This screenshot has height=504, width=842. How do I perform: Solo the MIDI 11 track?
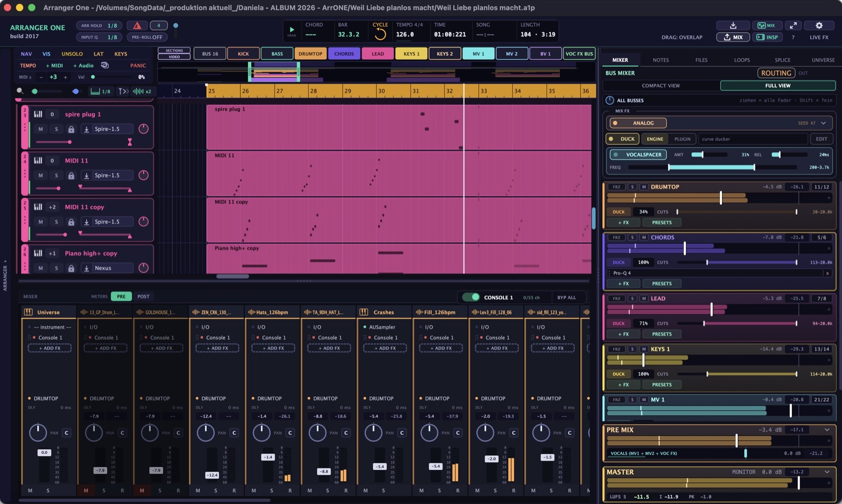pos(56,176)
